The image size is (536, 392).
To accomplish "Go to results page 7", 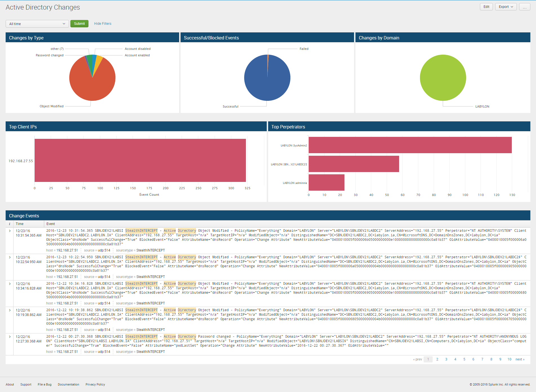I will 482,359.
